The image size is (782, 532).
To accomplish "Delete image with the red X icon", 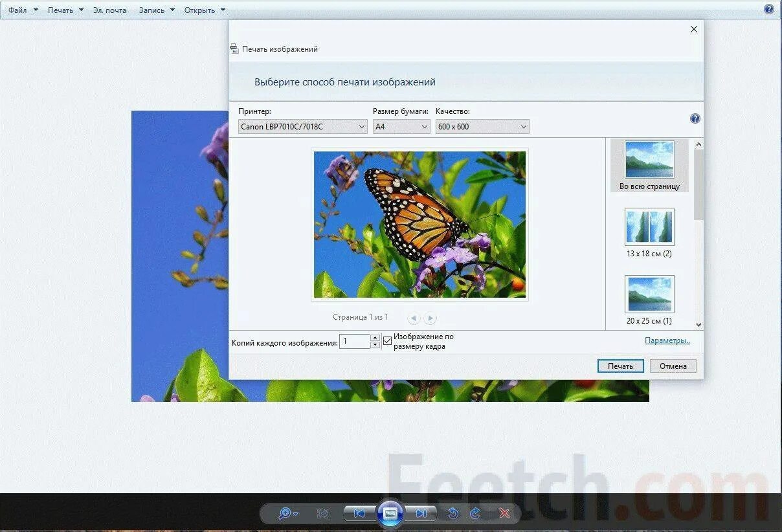I will coord(504,513).
